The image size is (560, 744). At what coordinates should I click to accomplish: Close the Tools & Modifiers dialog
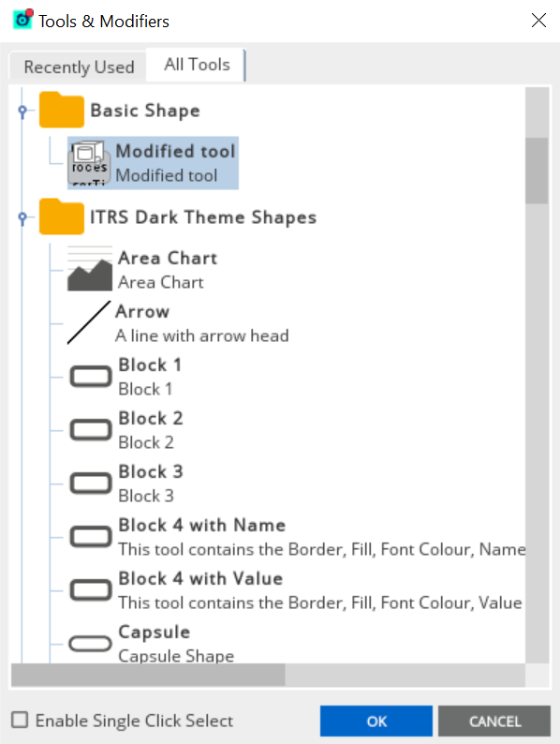tap(538, 21)
